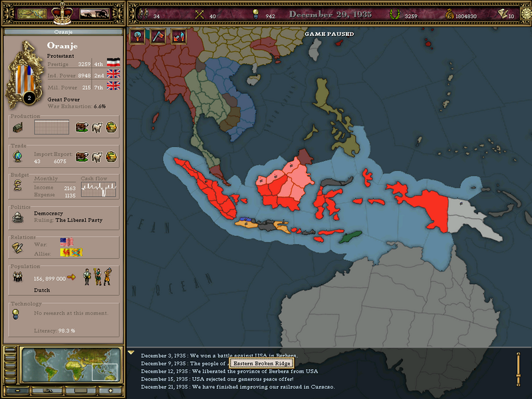Collapse the message log with yellow arrow
Viewport: 532px width, 399px height.
132,353
